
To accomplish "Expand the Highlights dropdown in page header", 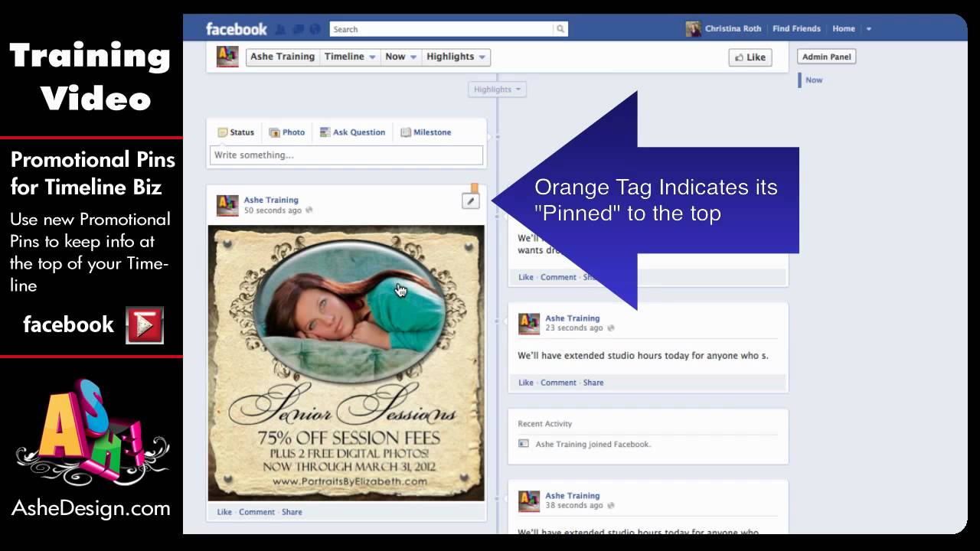I will click(456, 57).
